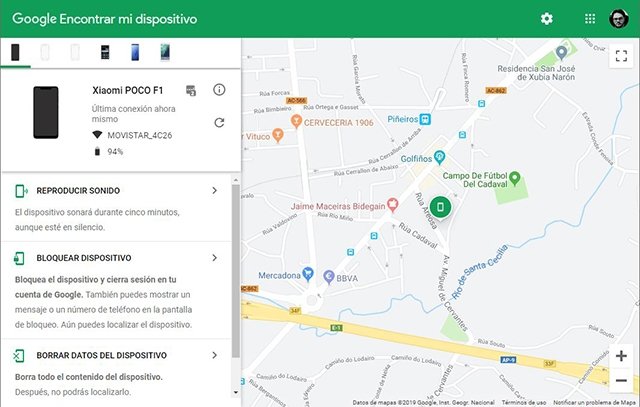This screenshot has width=640, height=407.
Task: Open the Términos de uso link
Action: (524, 403)
